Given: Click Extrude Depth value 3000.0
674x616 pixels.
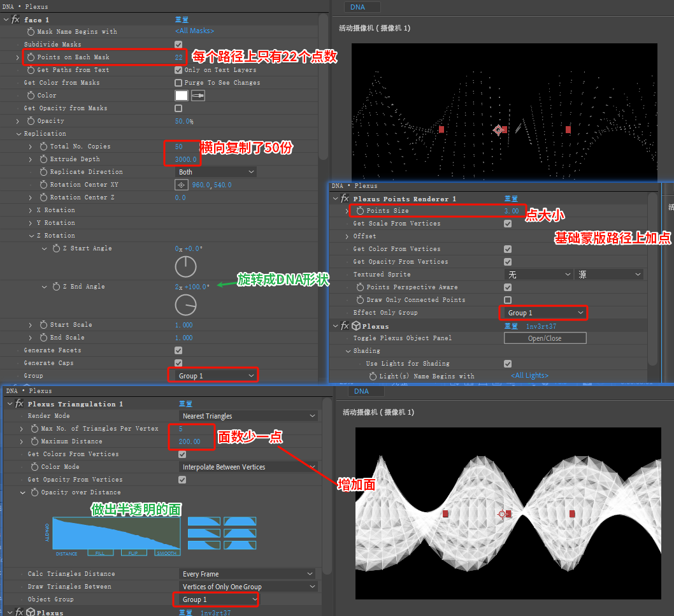Looking at the screenshot, I should [x=185, y=159].
